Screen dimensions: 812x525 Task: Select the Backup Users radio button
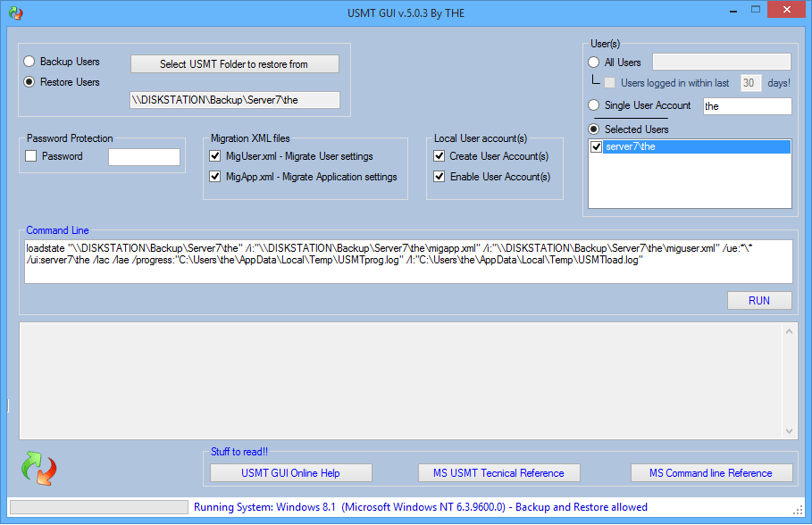[28, 62]
